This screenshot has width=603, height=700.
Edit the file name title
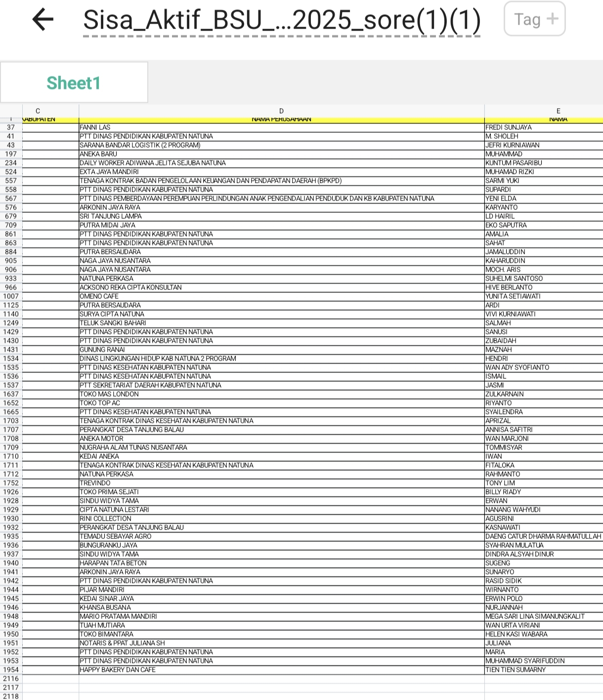(281, 20)
